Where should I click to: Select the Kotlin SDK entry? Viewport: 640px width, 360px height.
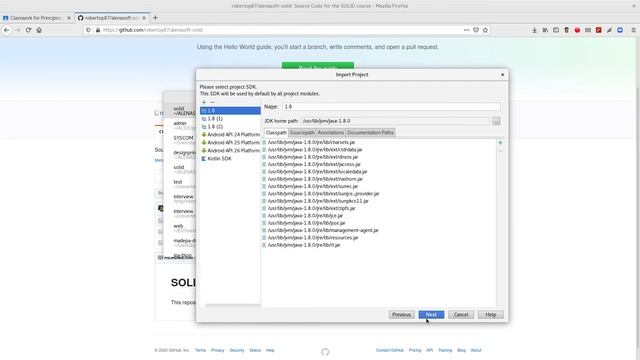click(230, 158)
